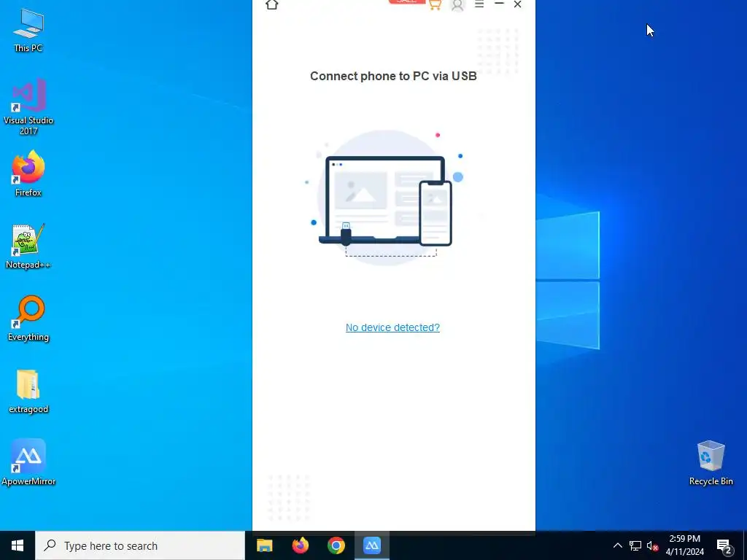Select the Recycle Bin desktop icon
Viewport: 747px width, 560px height.
(x=711, y=463)
